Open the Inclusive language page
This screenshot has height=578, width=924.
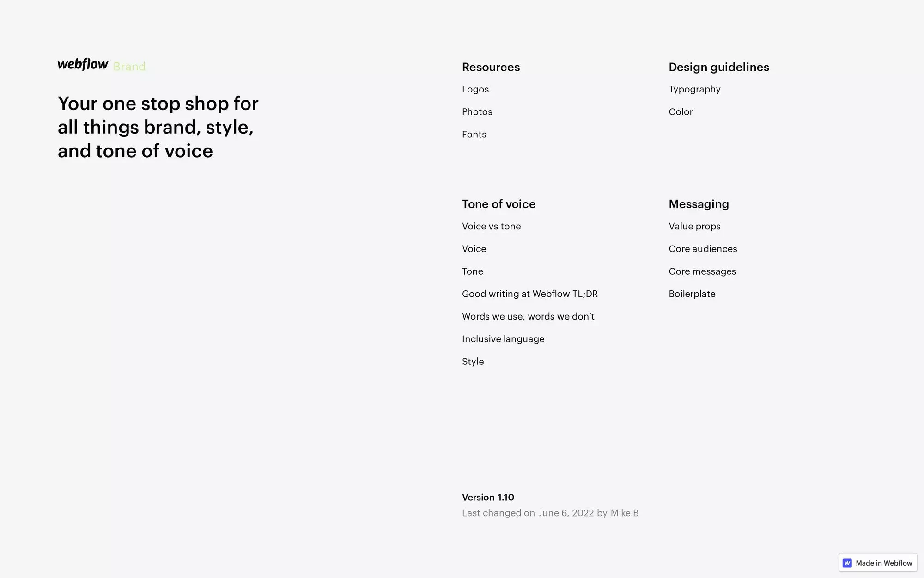(x=503, y=338)
